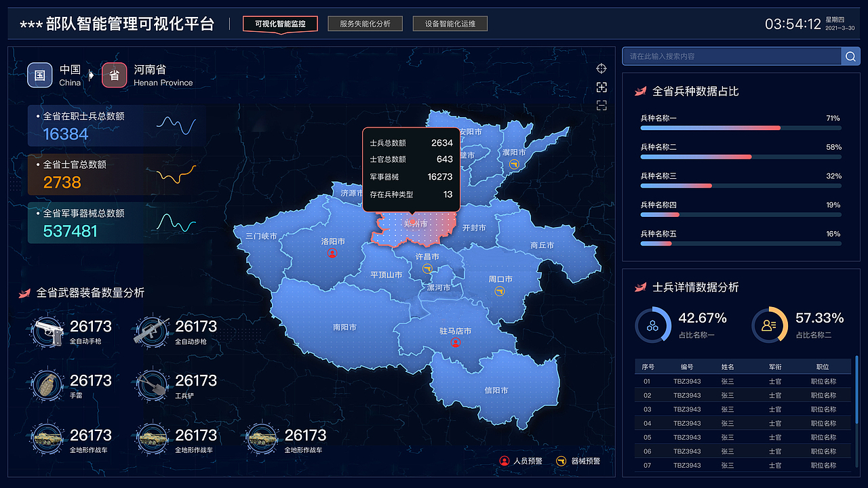The image size is (868, 488).
Task: Click the red personnel alert marker in 洛阳市
Action: coord(332,253)
